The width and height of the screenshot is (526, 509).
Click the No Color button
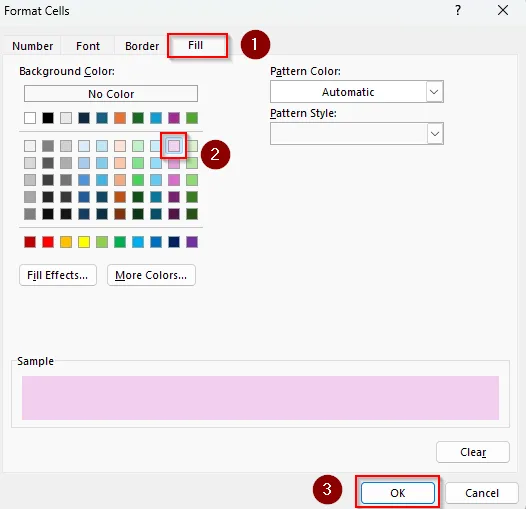click(111, 94)
